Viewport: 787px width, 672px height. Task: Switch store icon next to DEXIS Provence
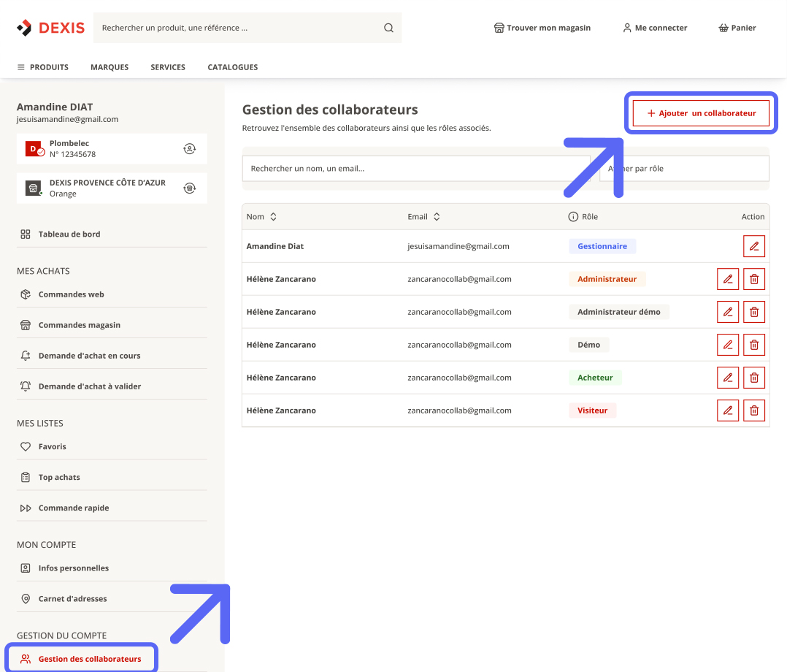[x=189, y=188]
